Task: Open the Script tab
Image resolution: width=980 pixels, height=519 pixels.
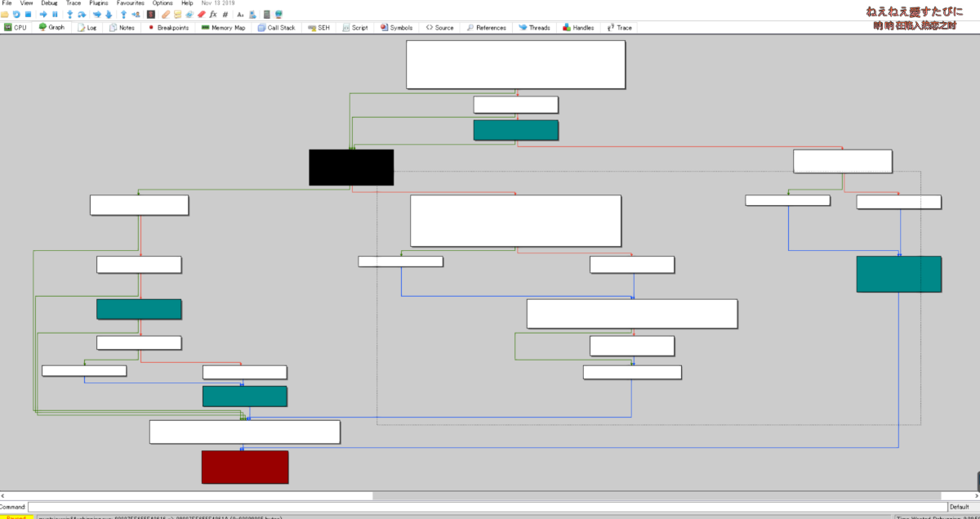Action: (355, 28)
